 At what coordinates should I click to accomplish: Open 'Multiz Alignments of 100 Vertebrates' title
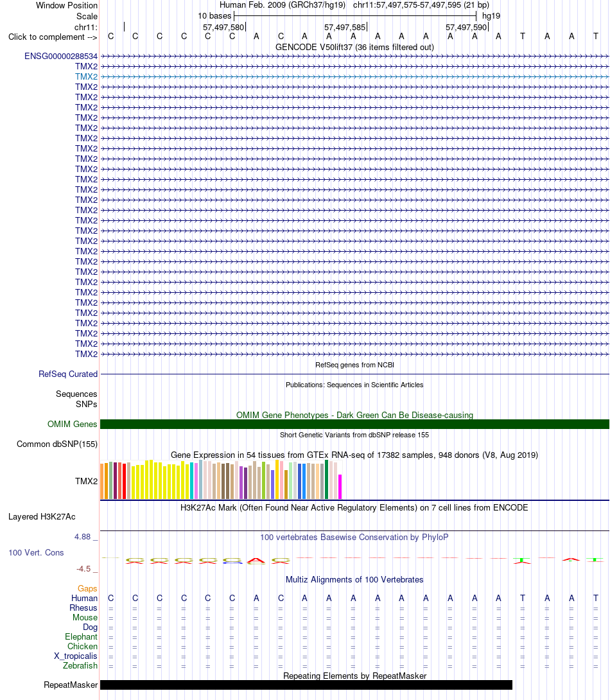point(354,579)
